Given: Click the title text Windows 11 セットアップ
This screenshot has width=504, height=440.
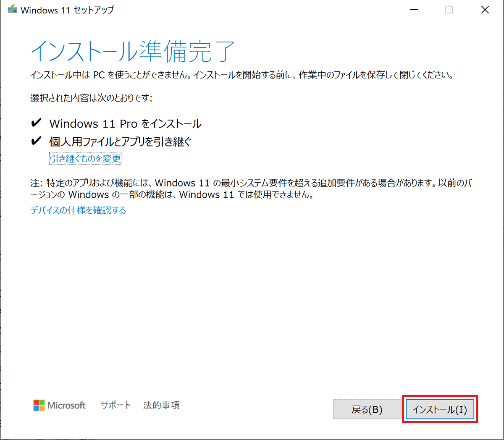Looking at the screenshot, I should point(67,10).
